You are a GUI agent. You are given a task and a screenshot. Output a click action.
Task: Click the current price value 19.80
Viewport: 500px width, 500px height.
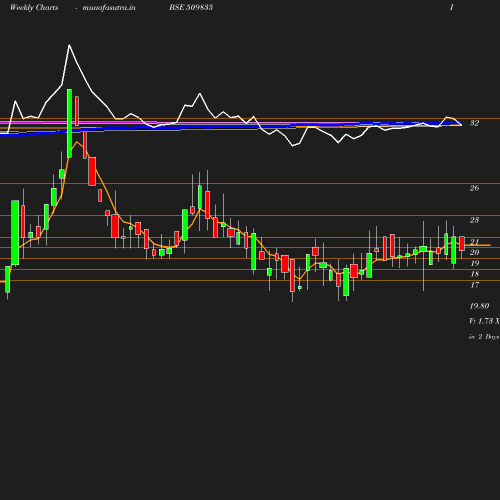click(x=479, y=306)
